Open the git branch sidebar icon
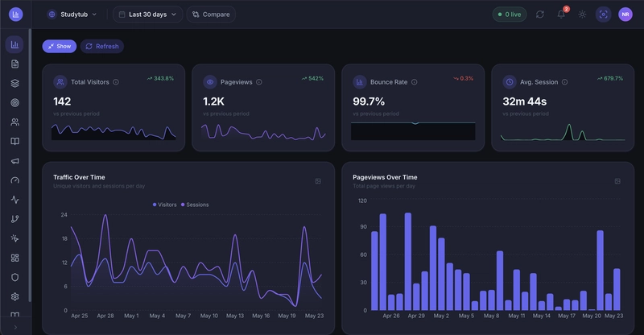Screen dimensions: 644x335 pyautogui.click(x=14, y=219)
